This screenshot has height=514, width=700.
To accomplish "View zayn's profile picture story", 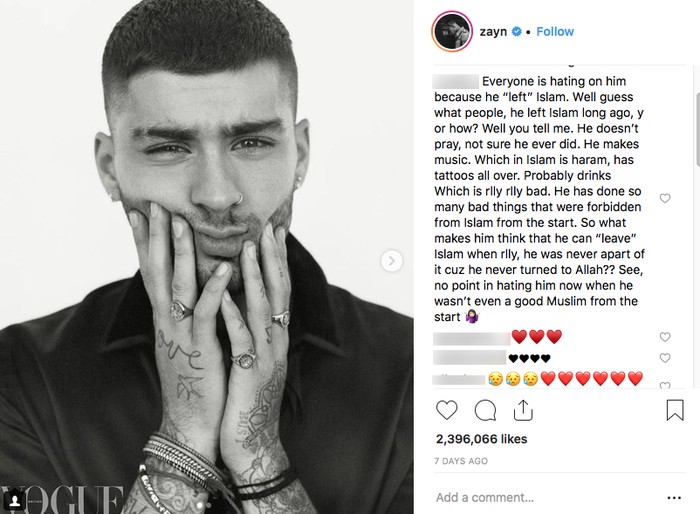I will click(x=452, y=31).
